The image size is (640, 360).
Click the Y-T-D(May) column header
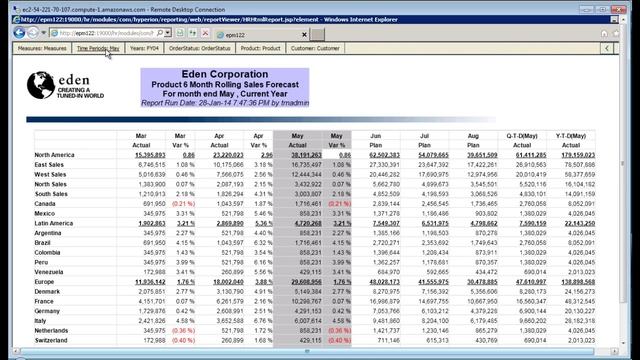(571, 136)
